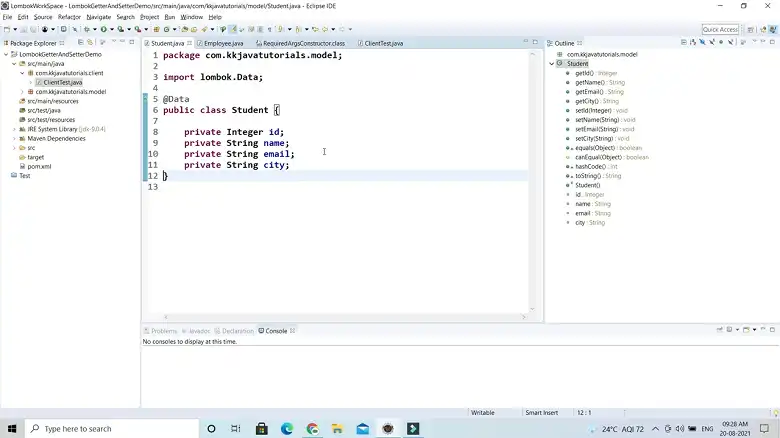
Task: Click the green Run toolbar icon
Action: (x=104, y=29)
